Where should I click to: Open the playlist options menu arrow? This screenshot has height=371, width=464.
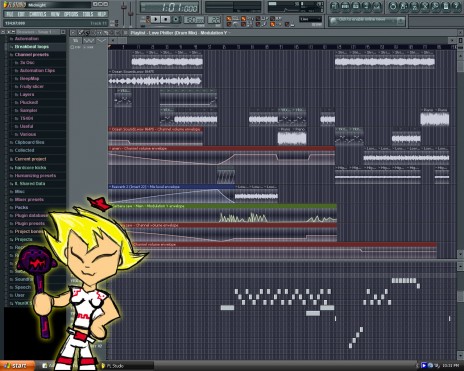pyautogui.click(x=73, y=33)
